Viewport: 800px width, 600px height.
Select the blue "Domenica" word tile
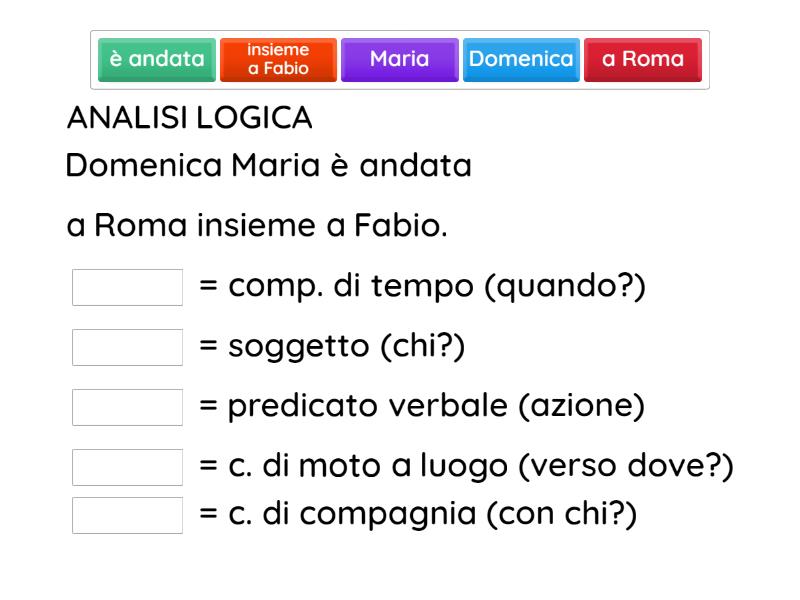(521, 60)
